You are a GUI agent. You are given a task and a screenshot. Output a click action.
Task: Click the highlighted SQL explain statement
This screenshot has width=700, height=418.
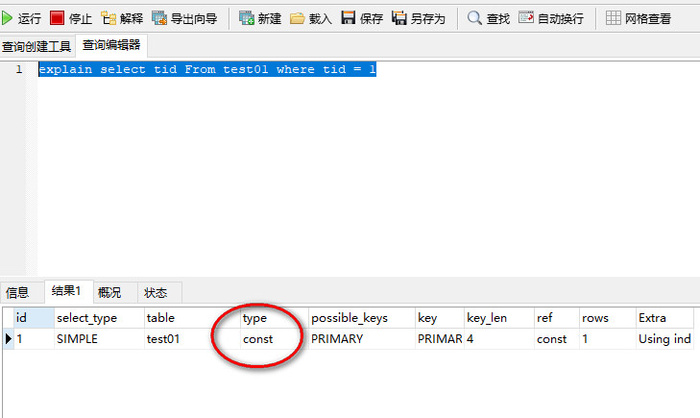point(207,69)
